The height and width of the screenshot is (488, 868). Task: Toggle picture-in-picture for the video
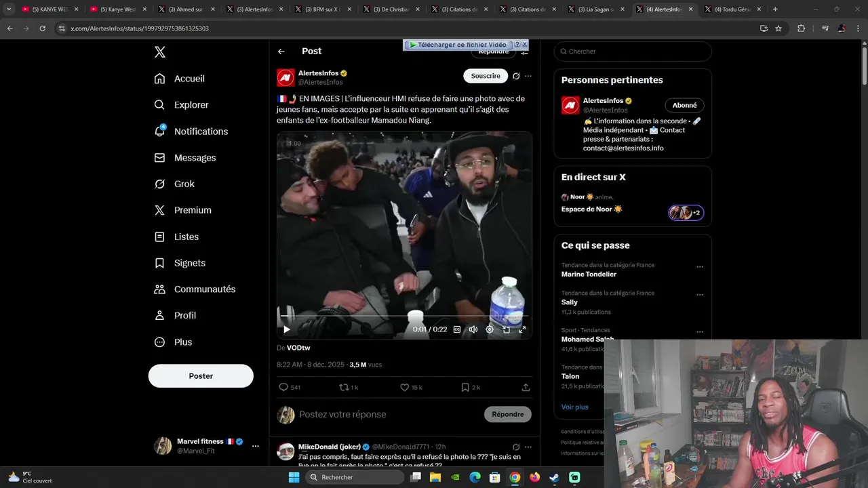coord(506,329)
